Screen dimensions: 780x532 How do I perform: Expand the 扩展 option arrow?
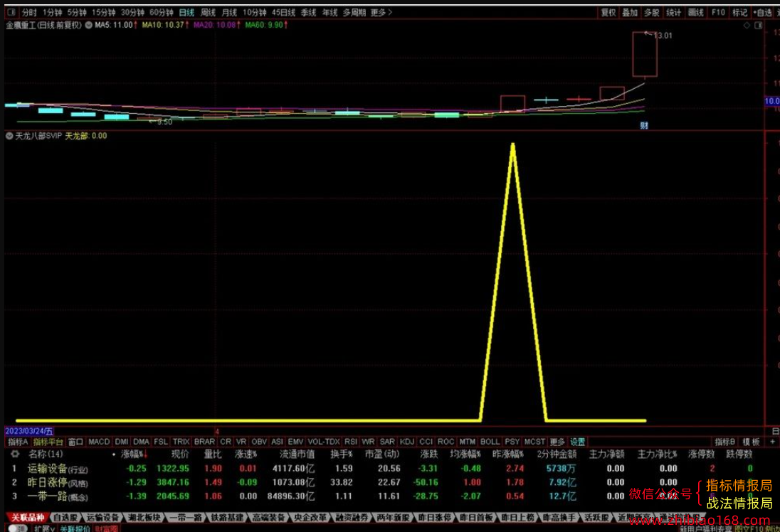click(52, 528)
